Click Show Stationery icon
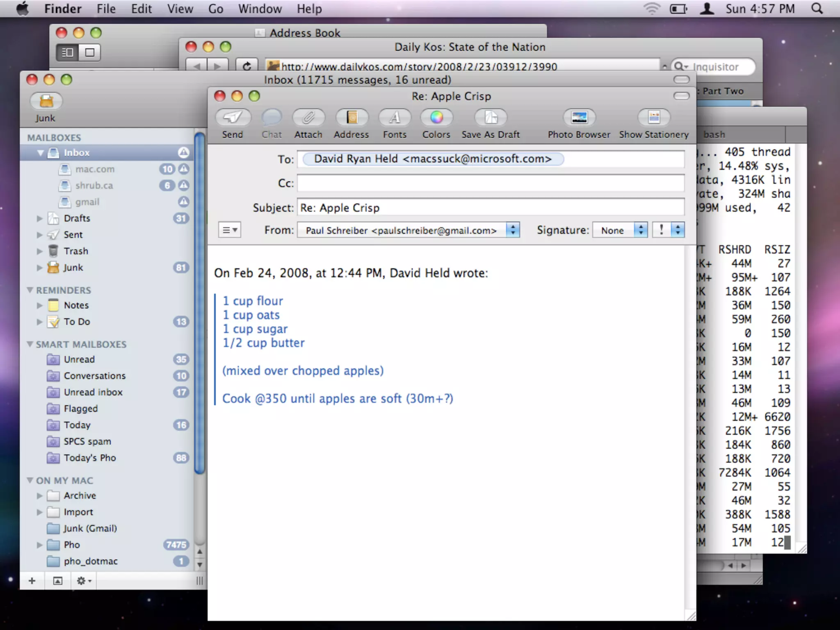Image resolution: width=840 pixels, height=630 pixels. tap(654, 118)
